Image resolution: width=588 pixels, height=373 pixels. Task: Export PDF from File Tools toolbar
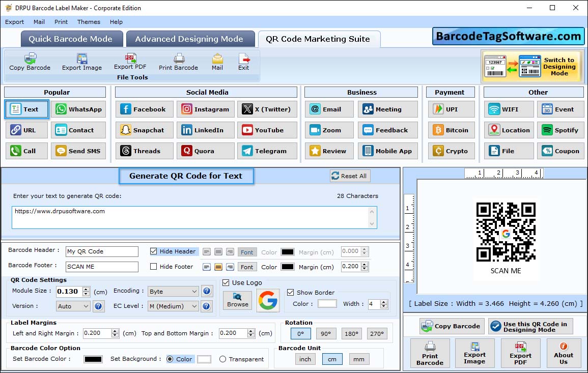(130, 62)
